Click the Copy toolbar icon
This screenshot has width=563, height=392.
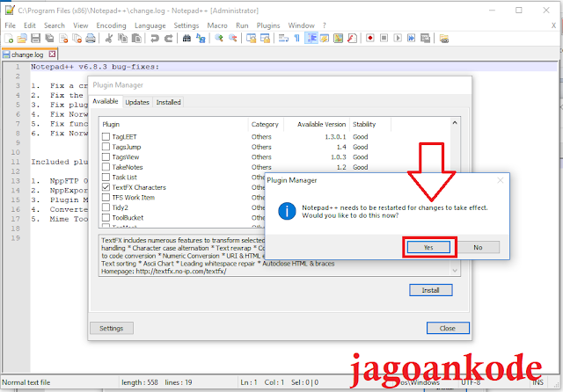point(123,39)
